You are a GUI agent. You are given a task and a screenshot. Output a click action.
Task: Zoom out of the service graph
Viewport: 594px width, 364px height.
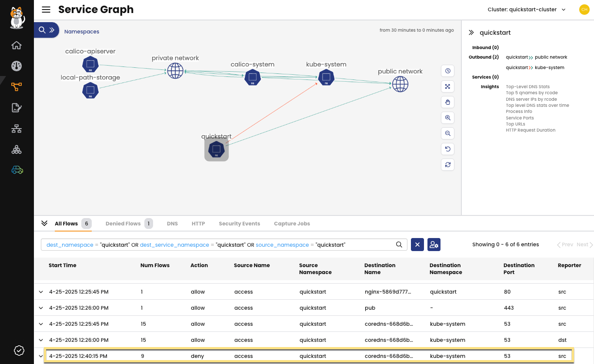pos(447,133)
